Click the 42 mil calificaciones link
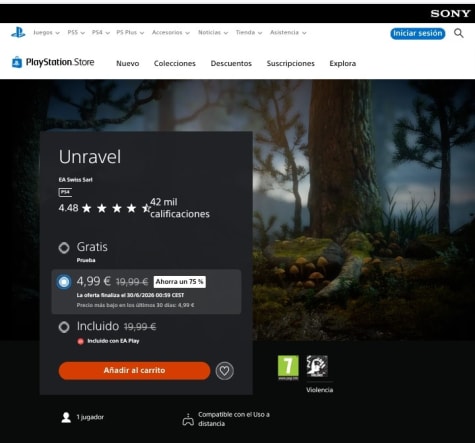The image size is (475, 443). [x=180, y=208]
